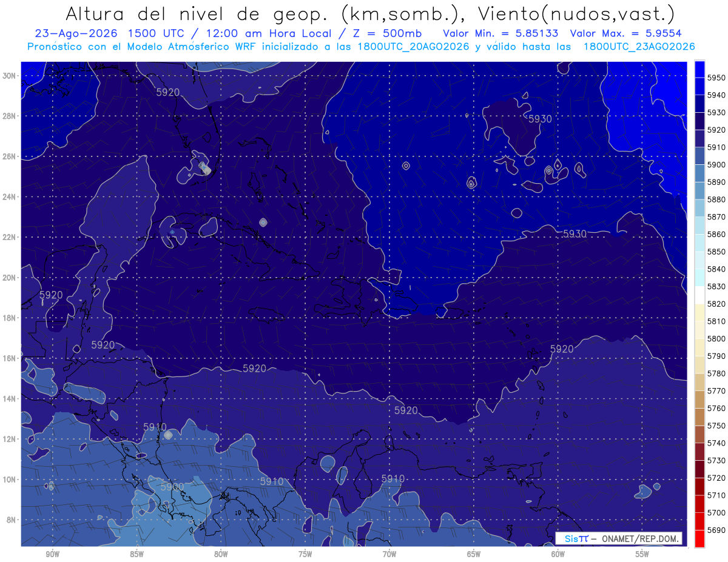The height and width of the screenshot is (562, 728).
Task: Click the 65W longitude axis label
Action: point(474,554)
